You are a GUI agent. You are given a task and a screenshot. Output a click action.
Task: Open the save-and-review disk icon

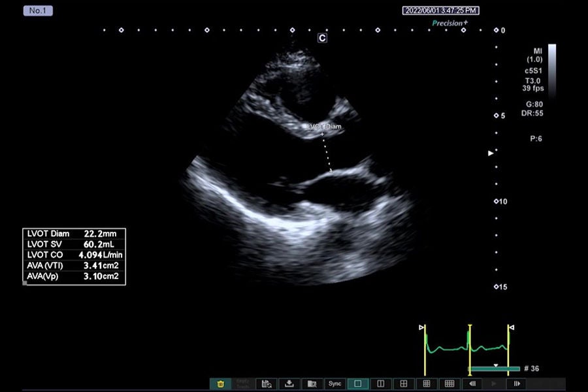pyautogui.click(x=267, y=384)
